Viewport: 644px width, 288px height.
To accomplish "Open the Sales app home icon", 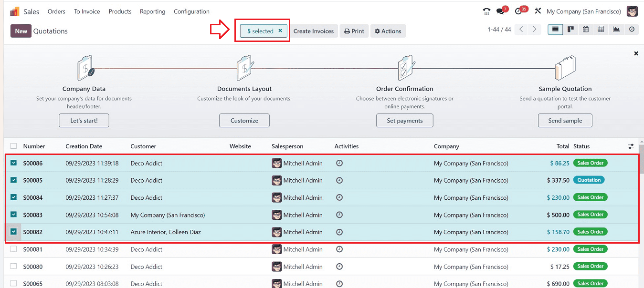I will (x=14, y=11).
